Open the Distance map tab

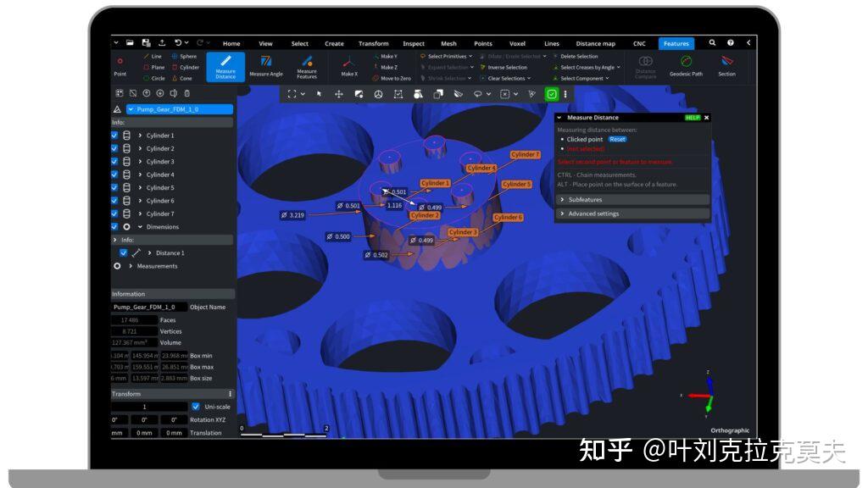click(595, 44)
